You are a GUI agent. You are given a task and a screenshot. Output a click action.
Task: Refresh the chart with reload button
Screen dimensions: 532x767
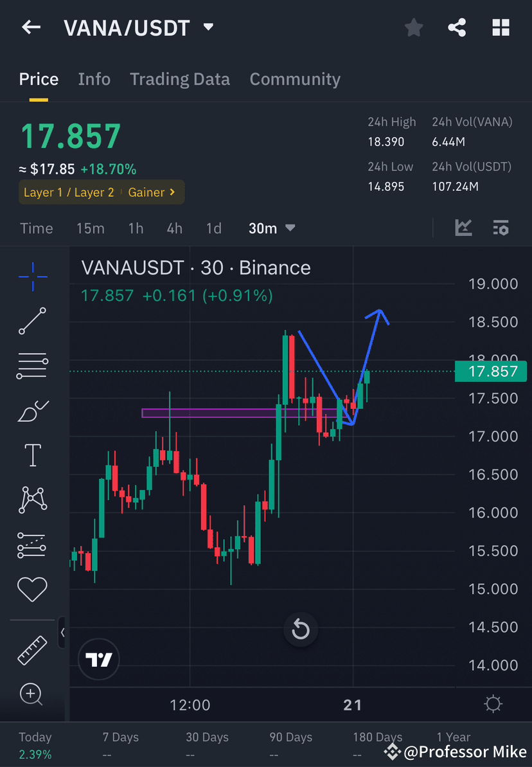pyautogui.click(x=301, y=629)
